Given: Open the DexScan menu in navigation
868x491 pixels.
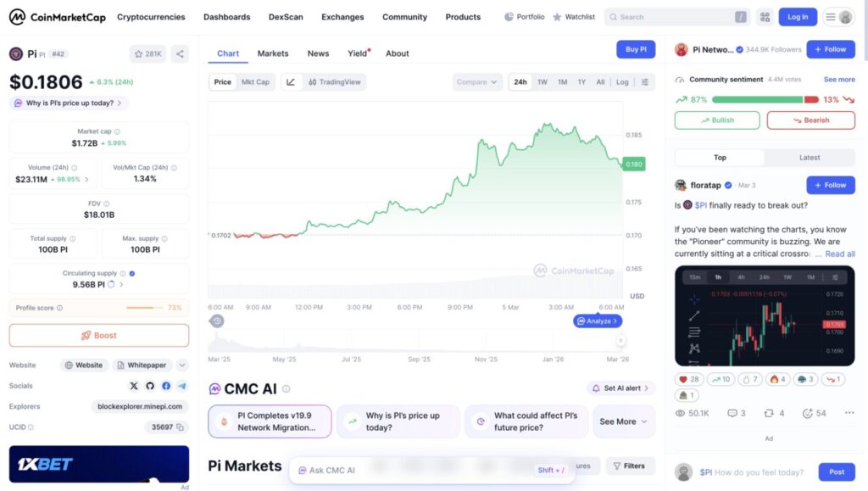Looking at the screenshot, I should (286, 17).
